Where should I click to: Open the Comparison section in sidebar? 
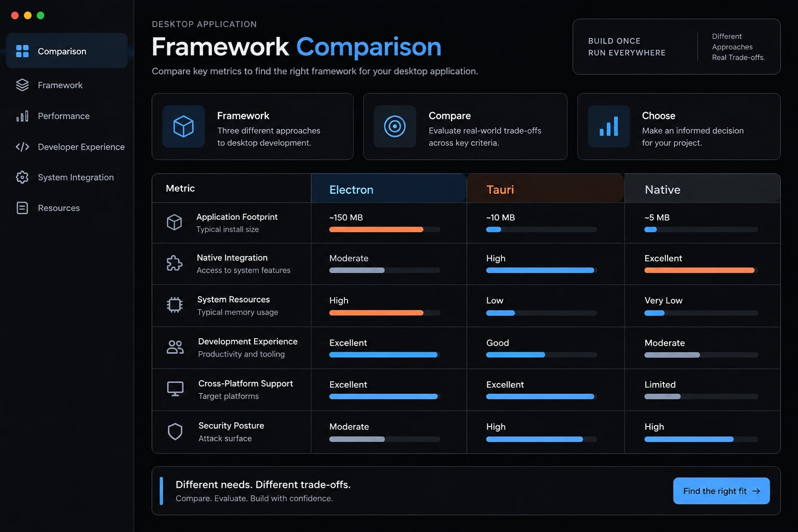click(x=66, y=51)
